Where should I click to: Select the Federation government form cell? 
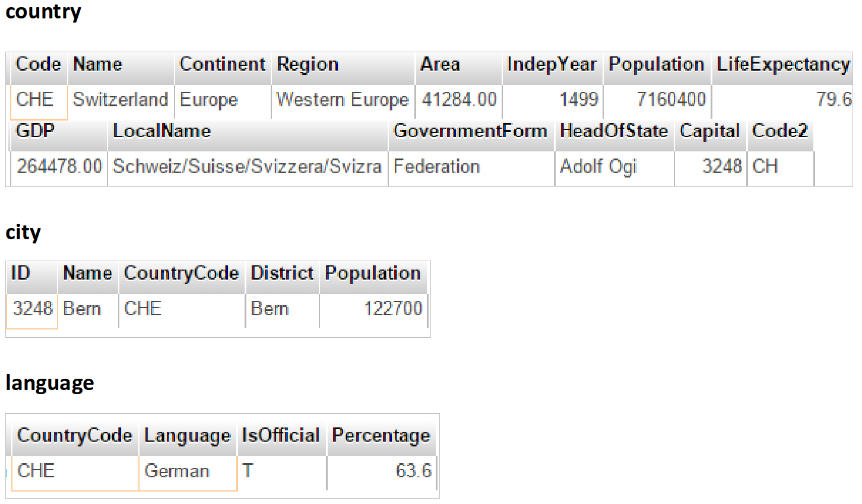click(437, 167)
